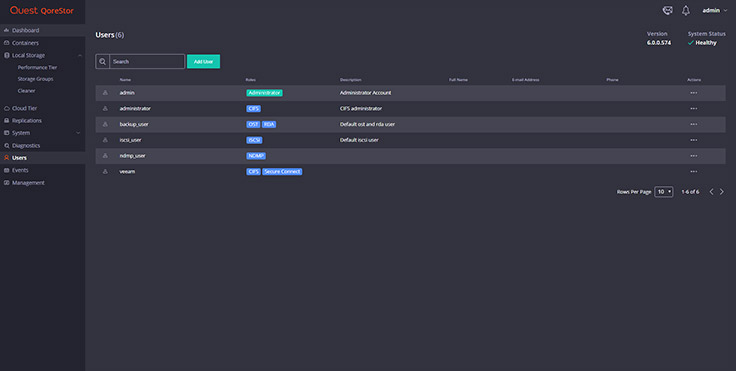Open the notifications bell

pos(686,10)
